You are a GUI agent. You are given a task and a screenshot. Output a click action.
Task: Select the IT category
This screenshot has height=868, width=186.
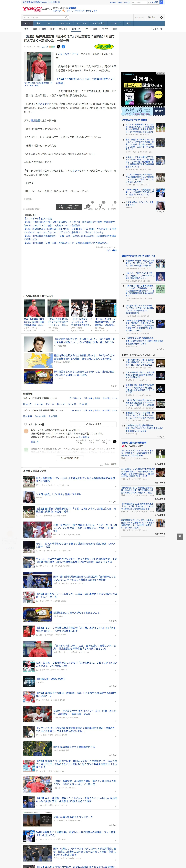(86, 29)
